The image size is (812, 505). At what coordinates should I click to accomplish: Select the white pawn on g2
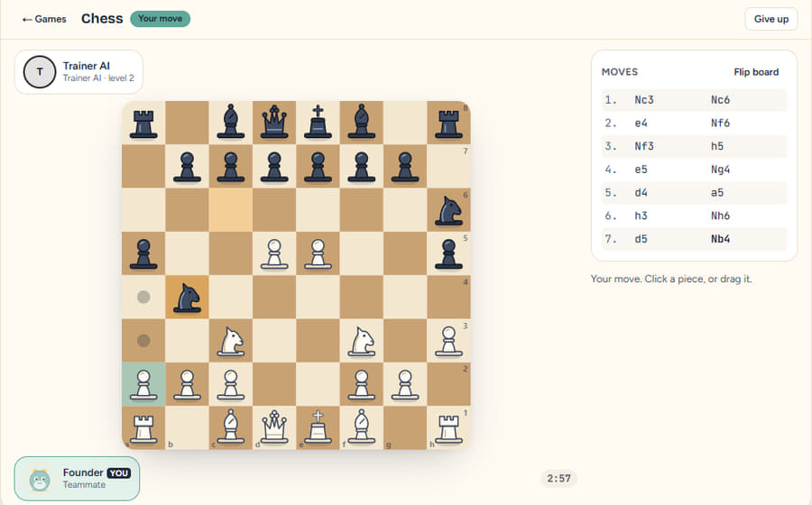[x=405, y=384]
